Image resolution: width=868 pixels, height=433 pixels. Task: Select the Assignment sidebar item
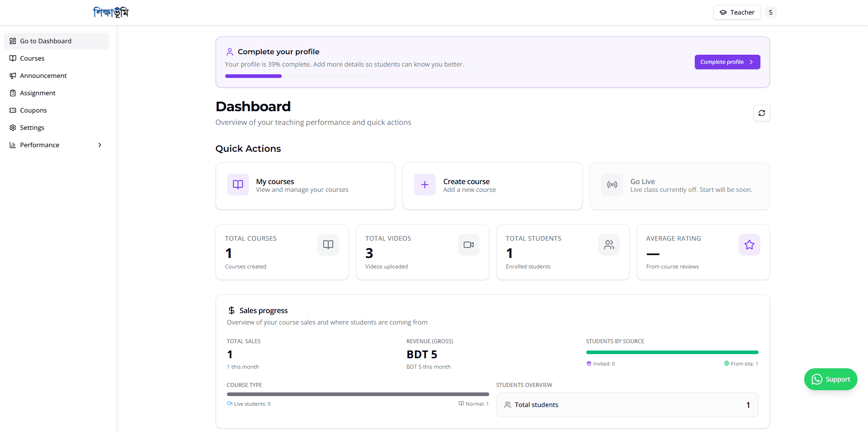point(57,93)
